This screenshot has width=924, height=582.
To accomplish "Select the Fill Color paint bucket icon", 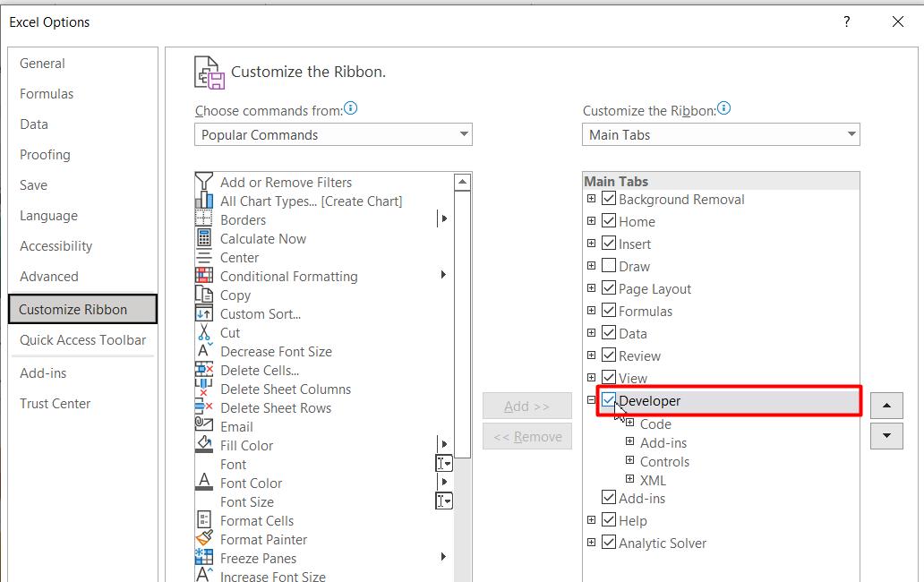I will coord(204,445).
